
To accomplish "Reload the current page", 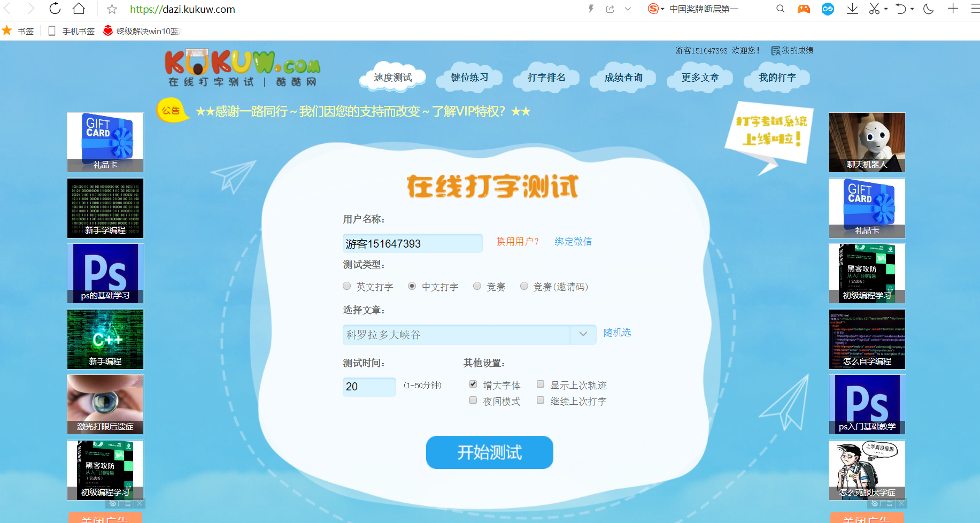I will pos(54,9).
